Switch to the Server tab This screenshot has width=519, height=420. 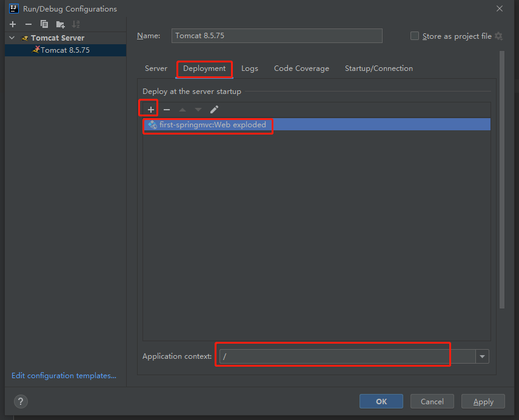pyautogui.click(x=156, y=68)
